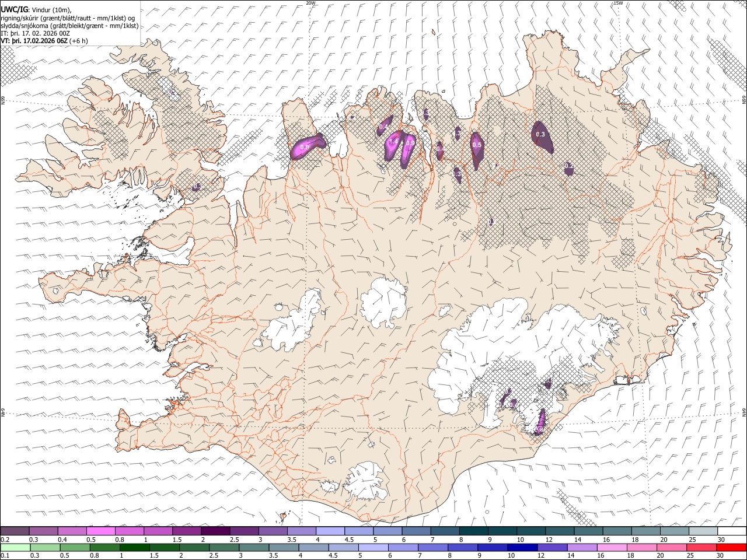This screenshot has height=560, width=747.
Task: Click the '0.4' snowfall value on the map
Action: (x=383, y=127)
